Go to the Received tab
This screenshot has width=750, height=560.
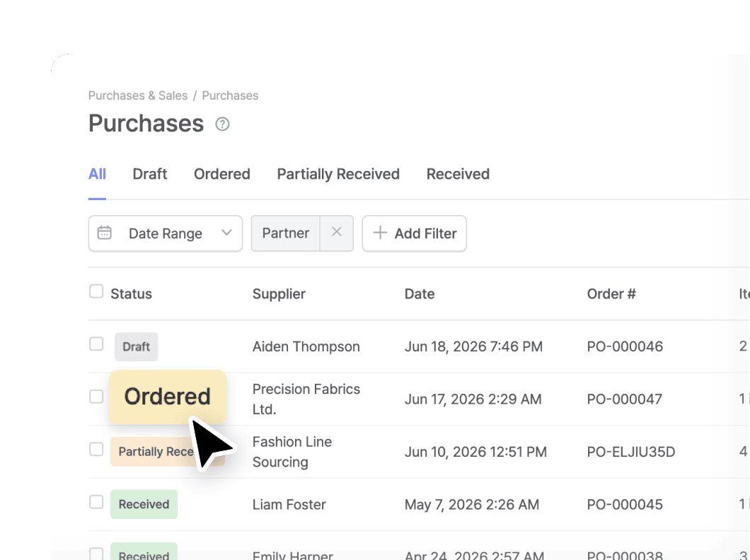[x=458, y=174]
